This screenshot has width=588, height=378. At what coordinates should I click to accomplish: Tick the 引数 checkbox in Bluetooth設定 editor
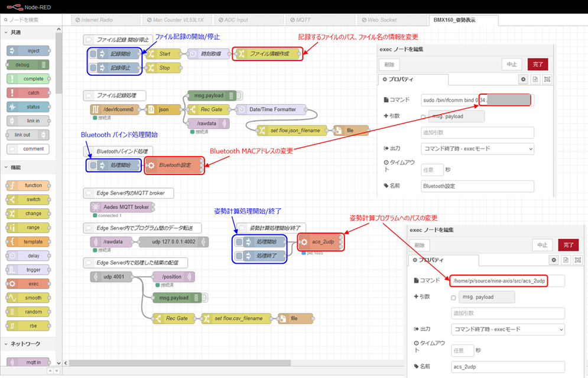[x=423, y=117]
